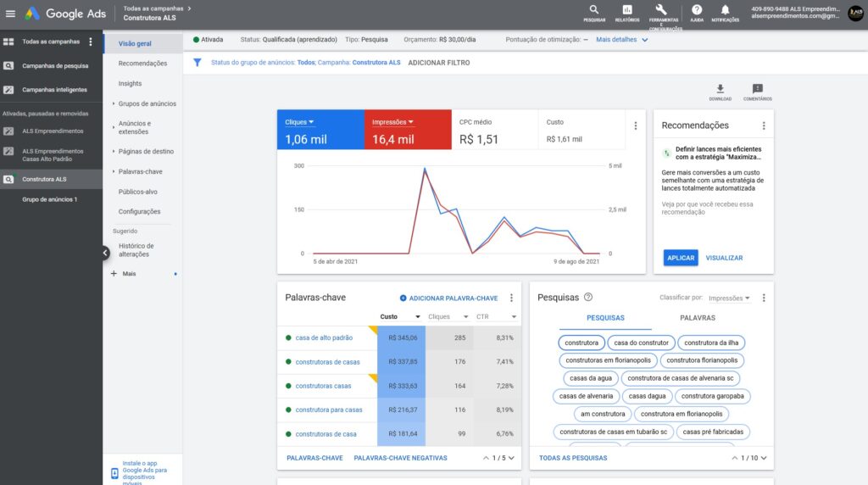Screen dimensions: 868x485
Task: Select Grupo de anúncios 1
Action: click(50, 199)
